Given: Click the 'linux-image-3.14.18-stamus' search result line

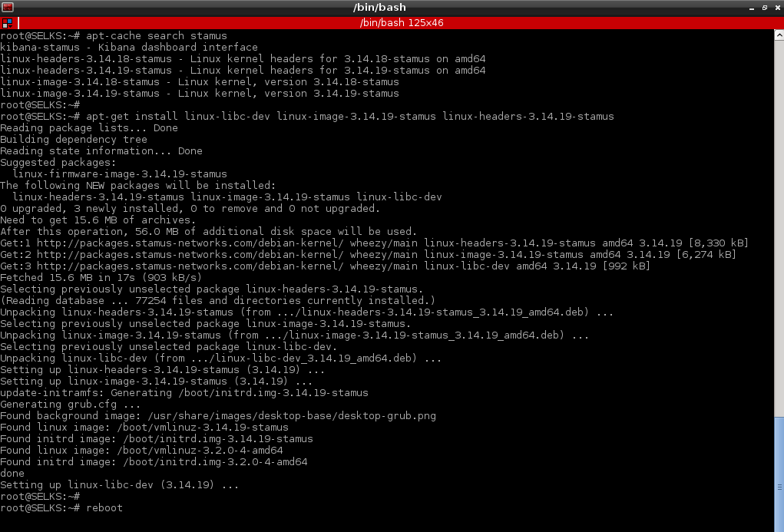Looking at the screenshot, I should coord(200,82).
